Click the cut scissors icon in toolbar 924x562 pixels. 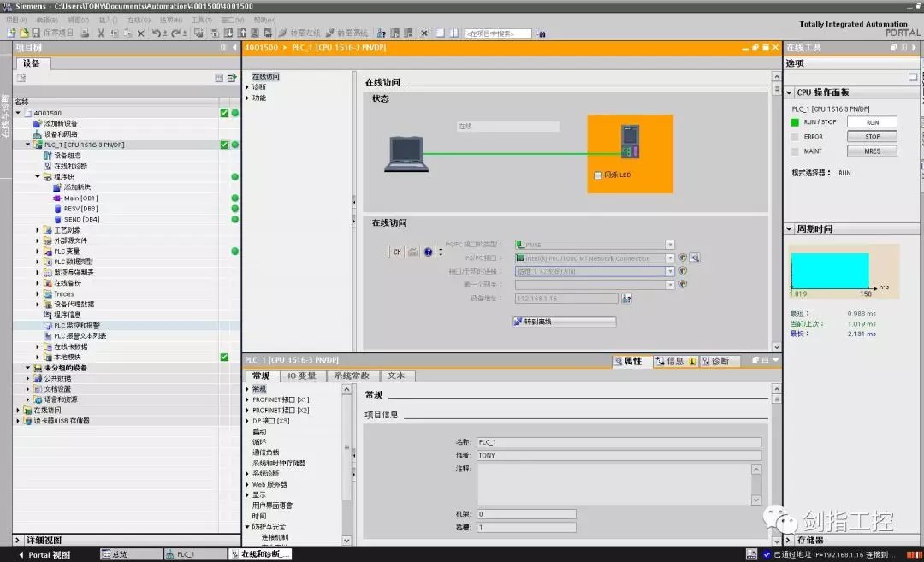[101, 33]
